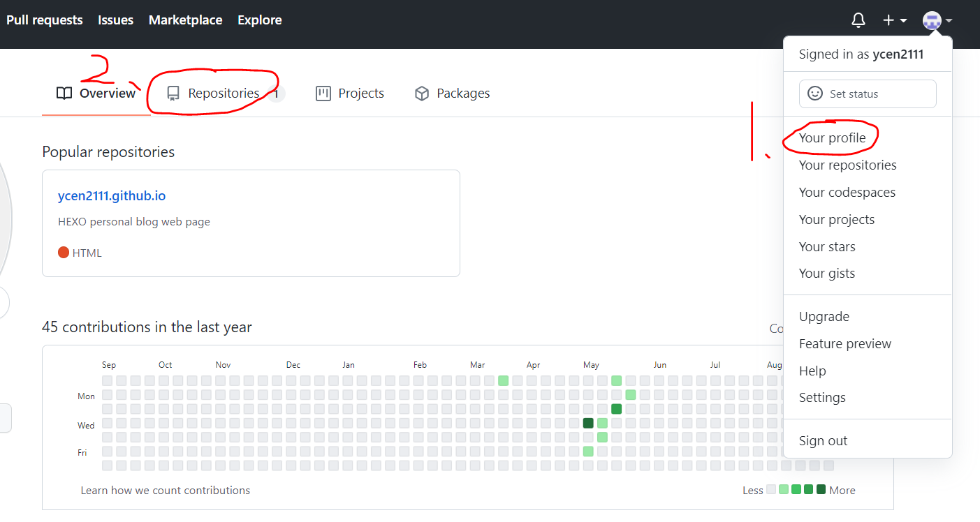Screen dimensions: 980x522
Task: Click the Repositories repo icon
Action: point(173,94)
